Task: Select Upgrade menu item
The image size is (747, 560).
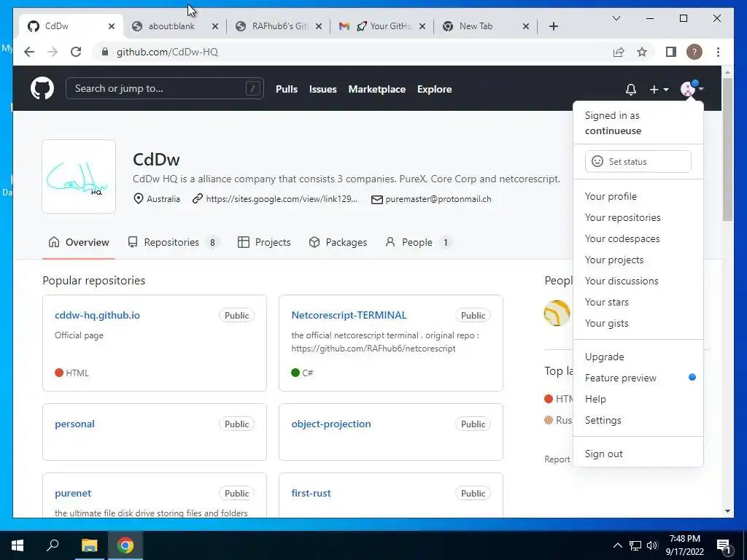Action: [638, 357]
